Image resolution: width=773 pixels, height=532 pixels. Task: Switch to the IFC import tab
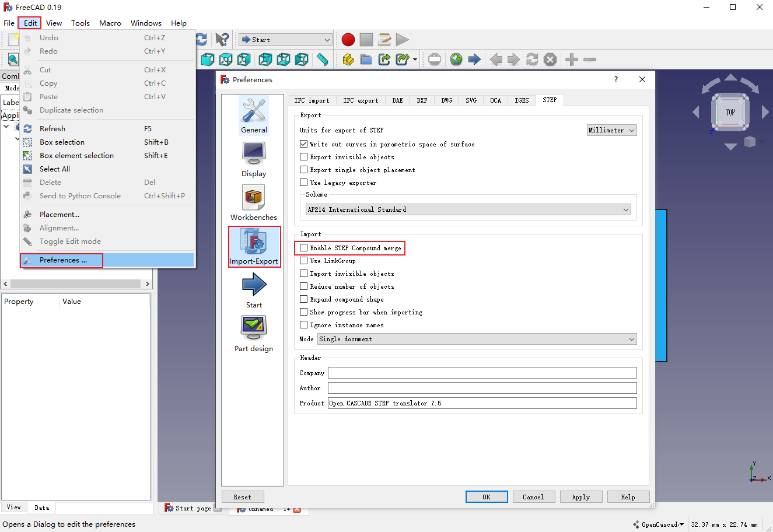[312, 100]
